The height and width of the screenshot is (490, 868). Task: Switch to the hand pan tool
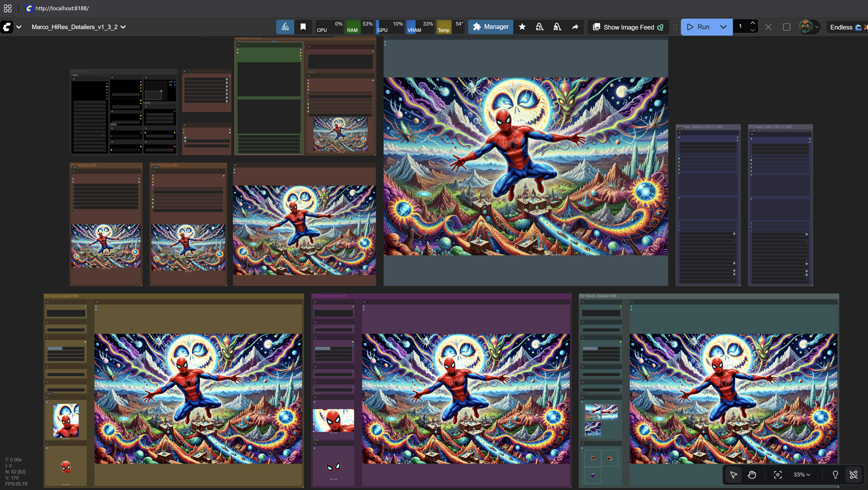pos(752,474)
